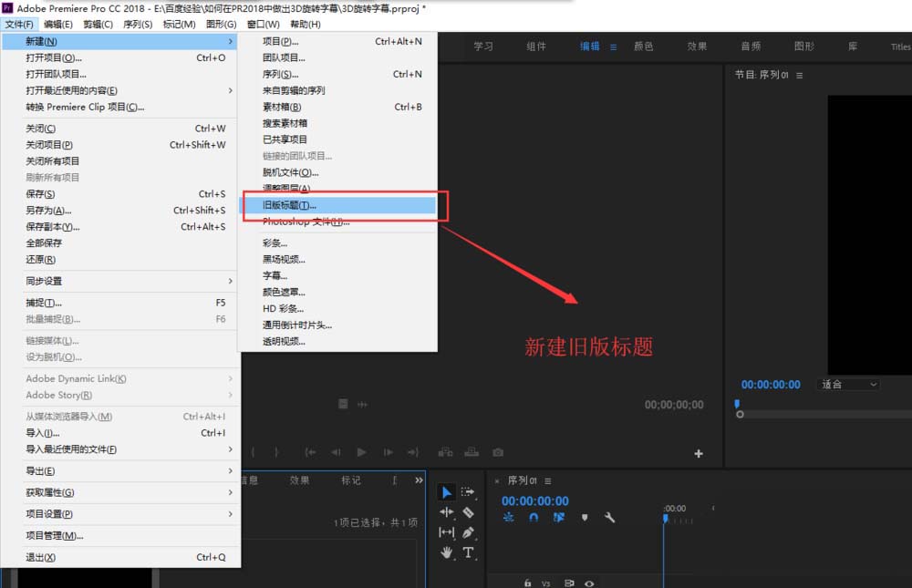The image size is (912, 588).
Task: Select the Type tool
Action: 469,552
